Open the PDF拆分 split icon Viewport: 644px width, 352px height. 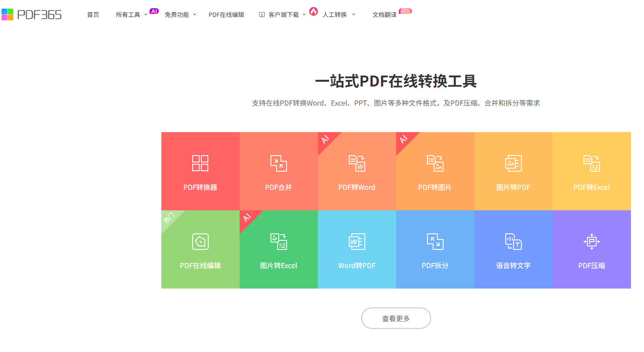[435, 241]
